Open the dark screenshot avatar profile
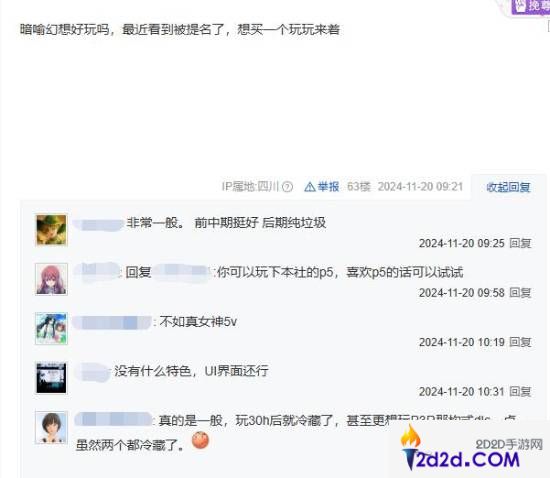 coord(51,378)
